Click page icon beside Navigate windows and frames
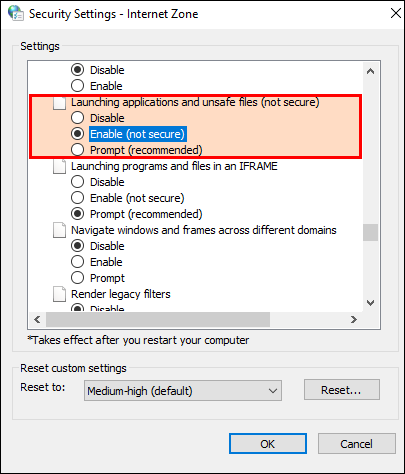Image resolution: width=405 pixels, height=474 pixels. (59, 230)
